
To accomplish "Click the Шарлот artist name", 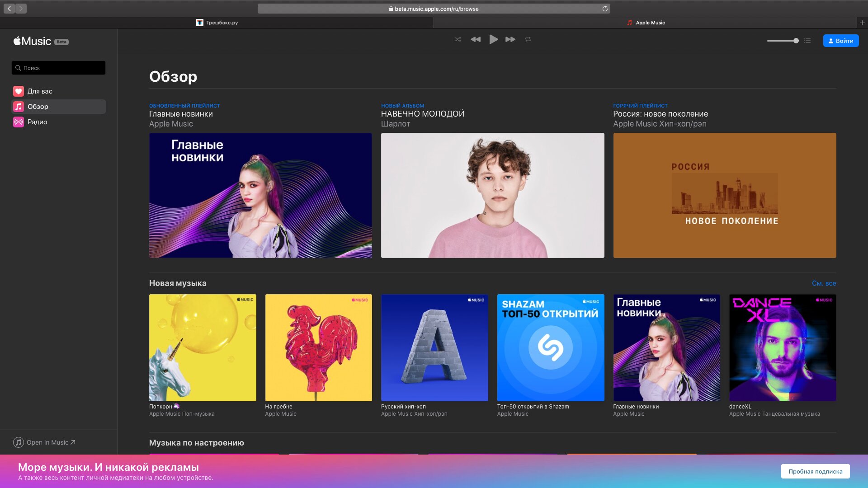I will tap(396, 124).
